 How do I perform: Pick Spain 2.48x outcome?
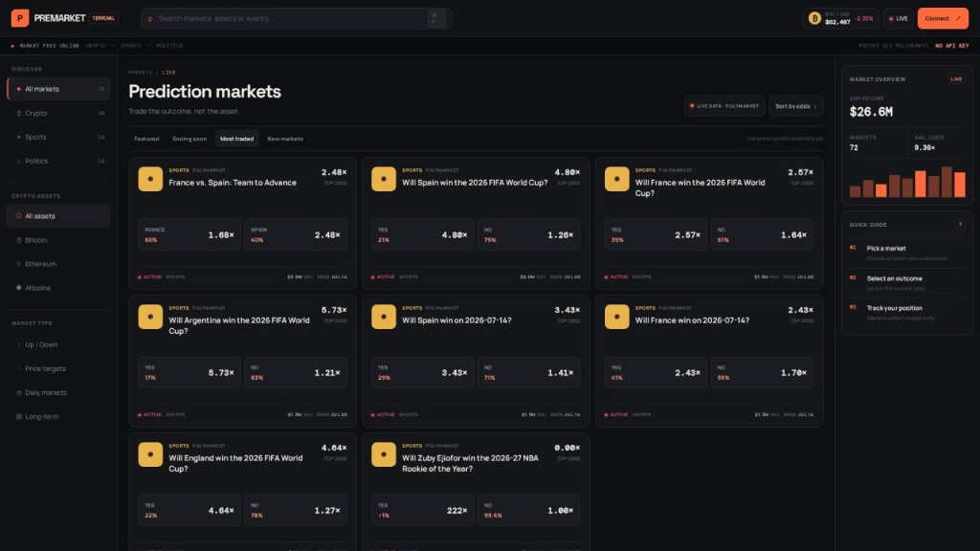(x=296, y=235)
